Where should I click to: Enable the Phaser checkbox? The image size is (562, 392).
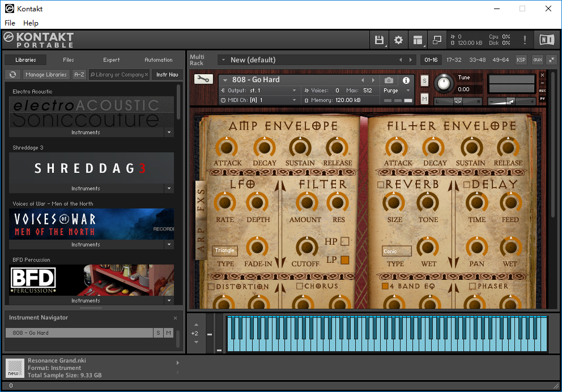(x=472, y=286)
